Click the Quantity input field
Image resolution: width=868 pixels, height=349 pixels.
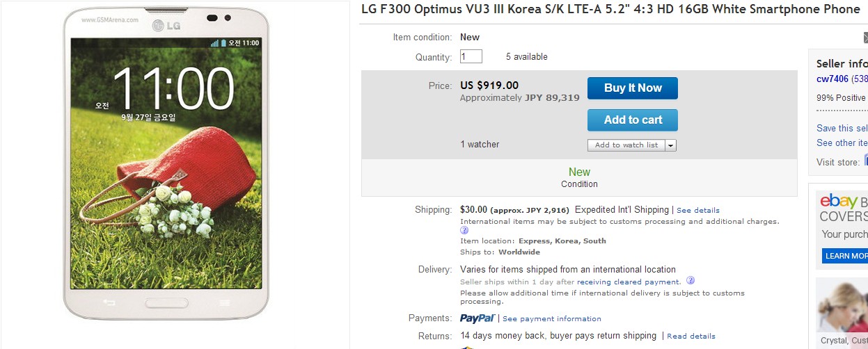[x=471, y=57]
